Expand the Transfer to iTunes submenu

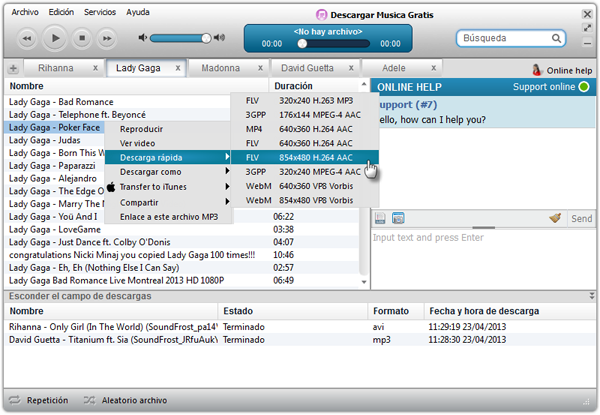(168, 187)
